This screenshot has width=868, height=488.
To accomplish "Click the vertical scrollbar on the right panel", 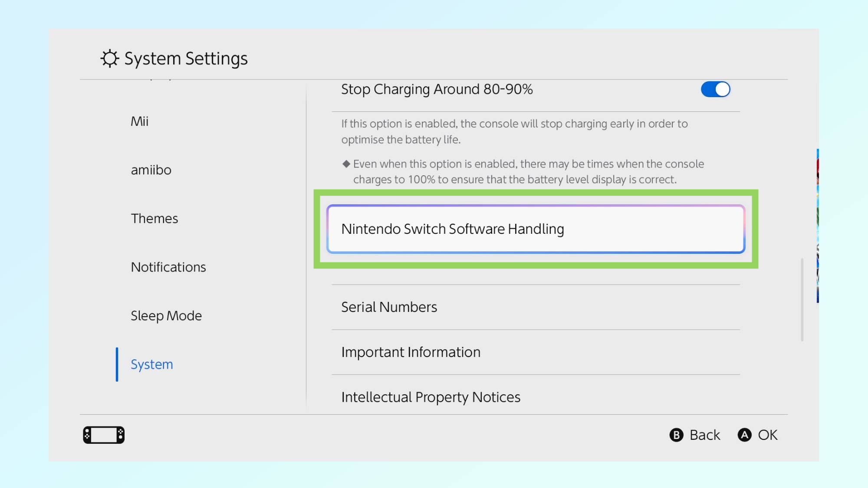I will tap(802, 299).
